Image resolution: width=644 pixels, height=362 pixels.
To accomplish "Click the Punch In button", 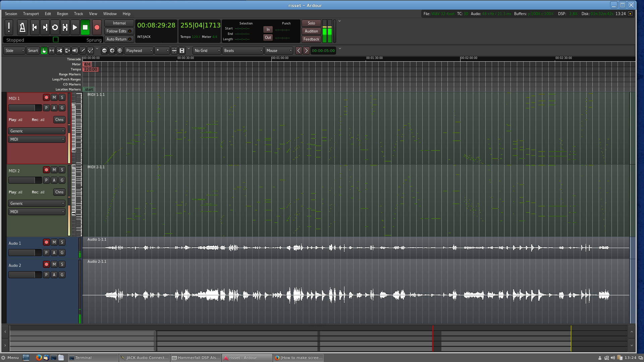I will (268, 29).
